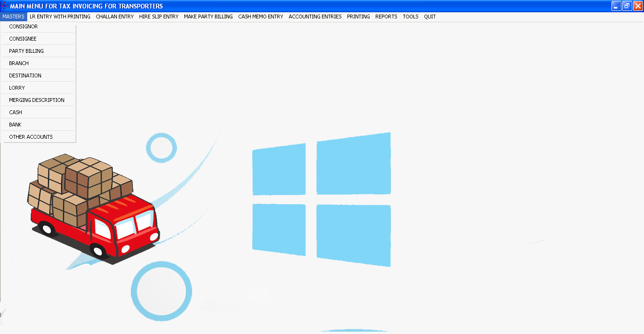Open the BANK master
The image size is (644, 334).
point(15,124)
